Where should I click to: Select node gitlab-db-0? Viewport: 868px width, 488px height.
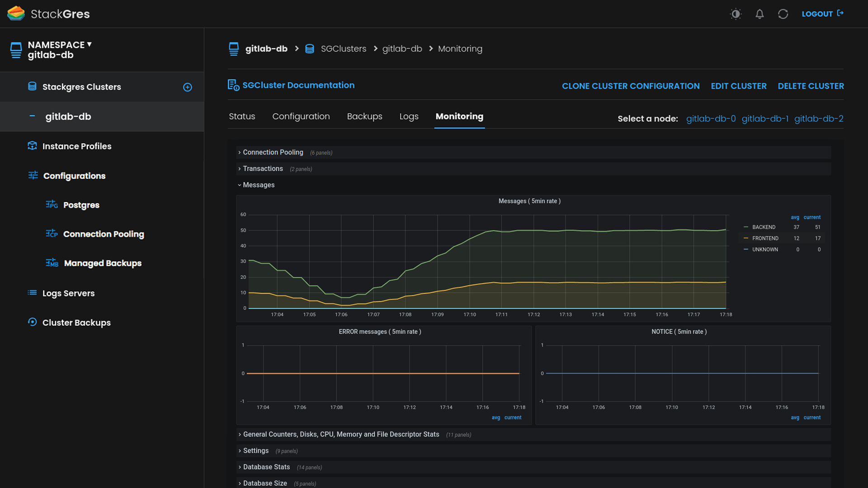coord(711,119)
